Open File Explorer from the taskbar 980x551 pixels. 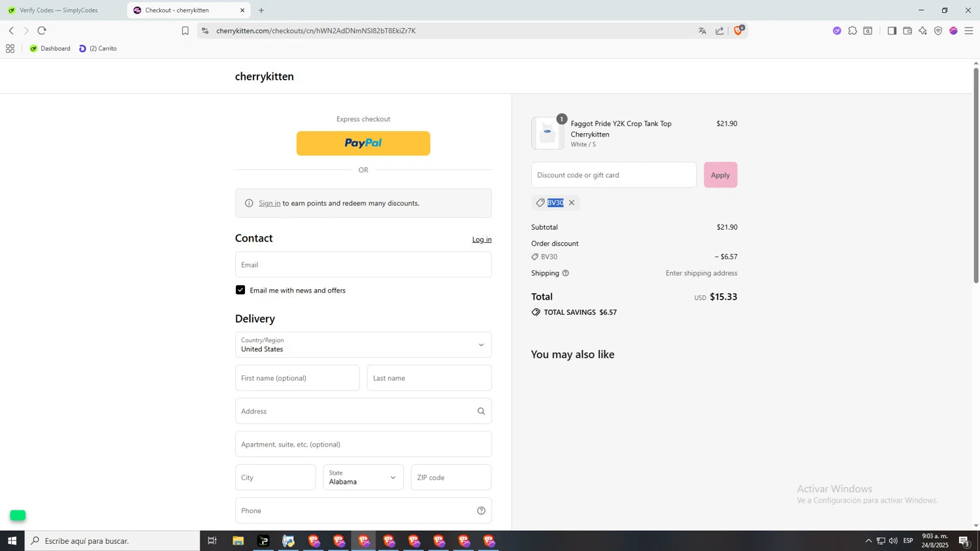point(238,541)
